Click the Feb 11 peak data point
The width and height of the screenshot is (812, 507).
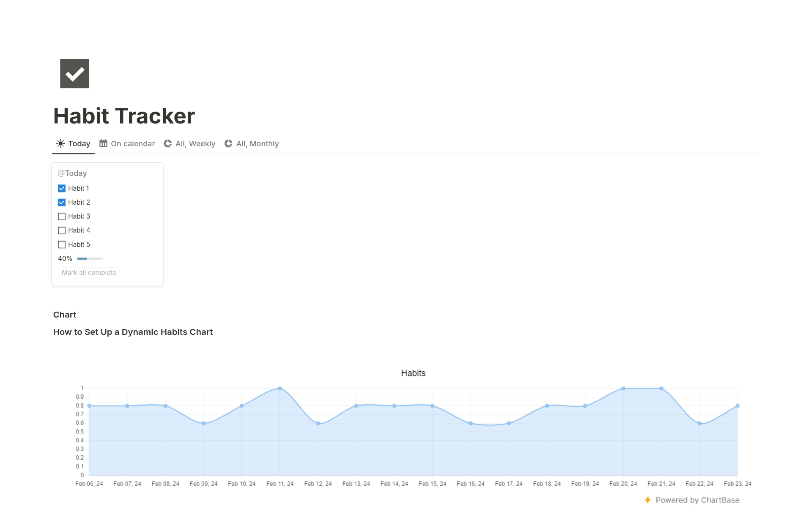(280, 388)
